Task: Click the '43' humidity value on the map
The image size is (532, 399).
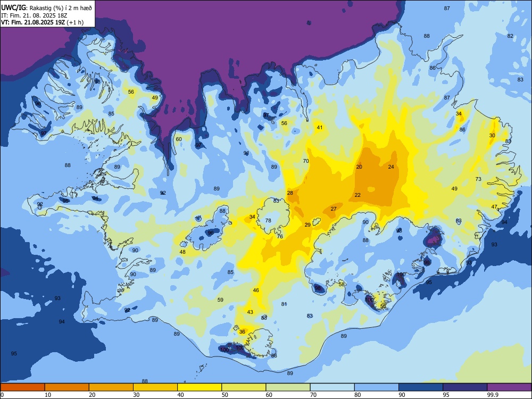Action: coord(250,312)
